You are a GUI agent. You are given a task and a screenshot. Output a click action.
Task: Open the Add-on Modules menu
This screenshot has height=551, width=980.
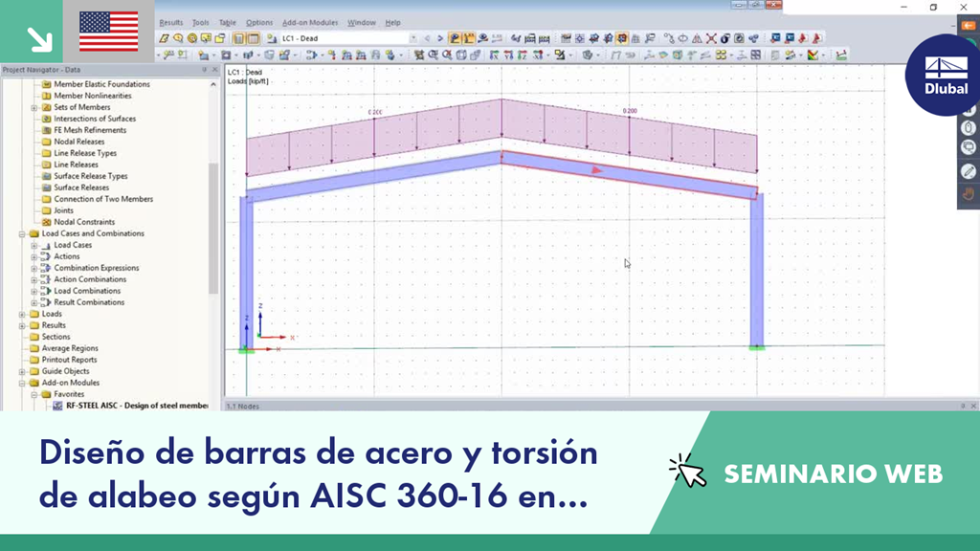[x=310, y=23]
